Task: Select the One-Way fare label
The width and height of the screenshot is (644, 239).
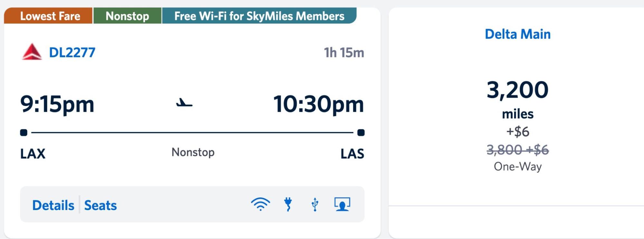Action: click(517, 167)
